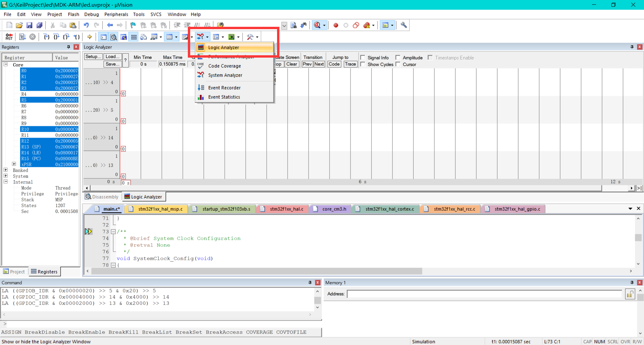Click the Setup... button in Logic Analyzer
This screenshot has height=345, width=644.
[93, 57]
